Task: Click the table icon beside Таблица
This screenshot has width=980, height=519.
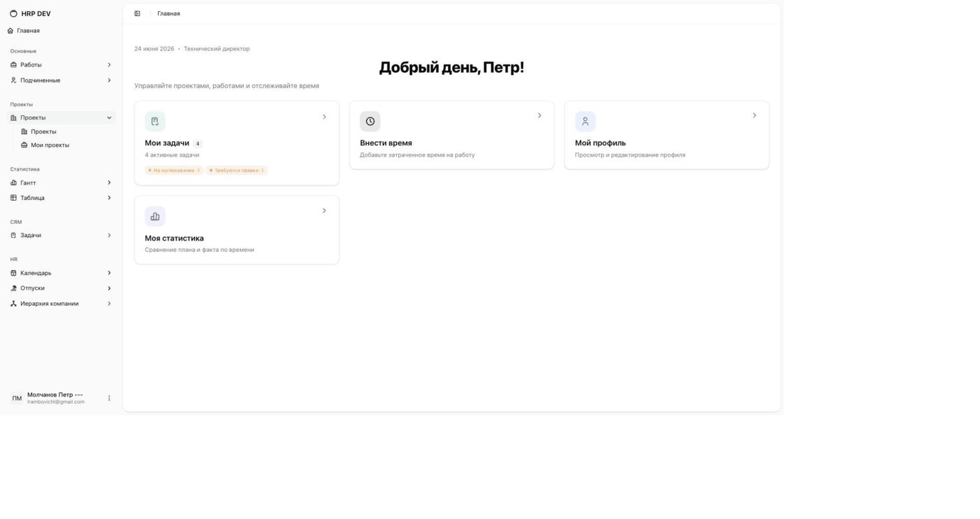Action: [x=13, y=198]
